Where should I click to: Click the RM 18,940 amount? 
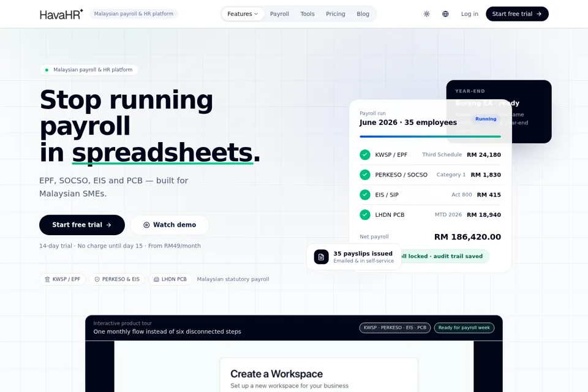484,214
